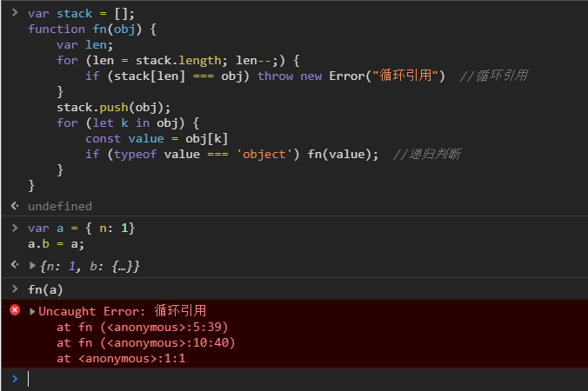Expand the Uncaught Error stack trace

pos(33,311)
